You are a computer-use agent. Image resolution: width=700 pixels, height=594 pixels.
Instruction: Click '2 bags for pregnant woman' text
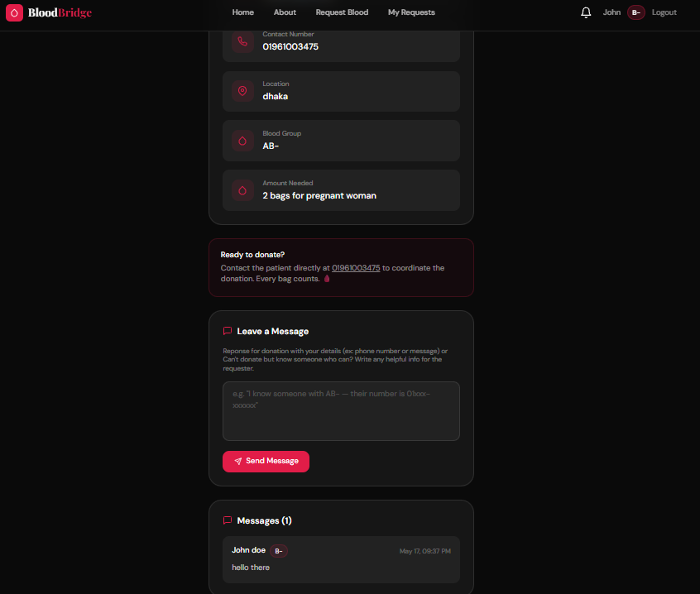pyautogui.click(x=319, y=196)
